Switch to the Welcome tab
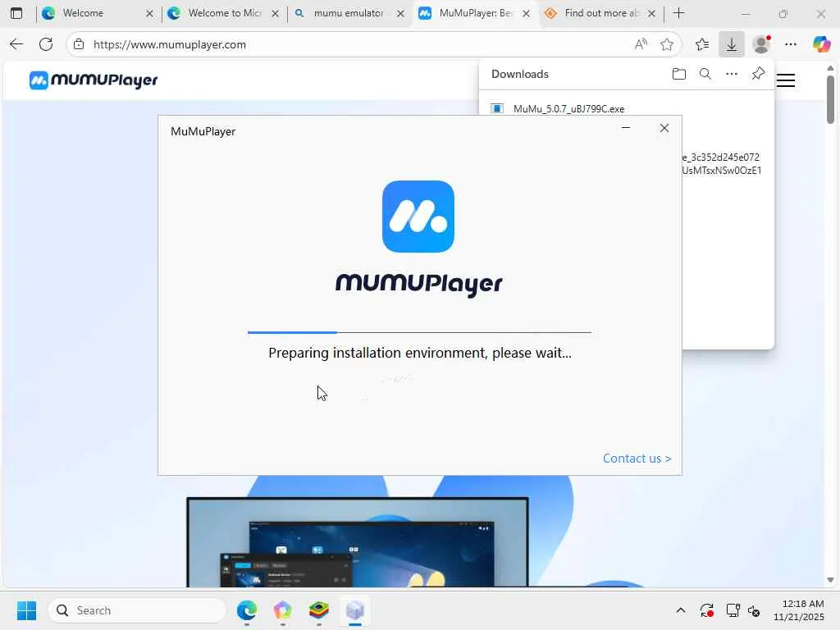 click(x=98, y=13)
